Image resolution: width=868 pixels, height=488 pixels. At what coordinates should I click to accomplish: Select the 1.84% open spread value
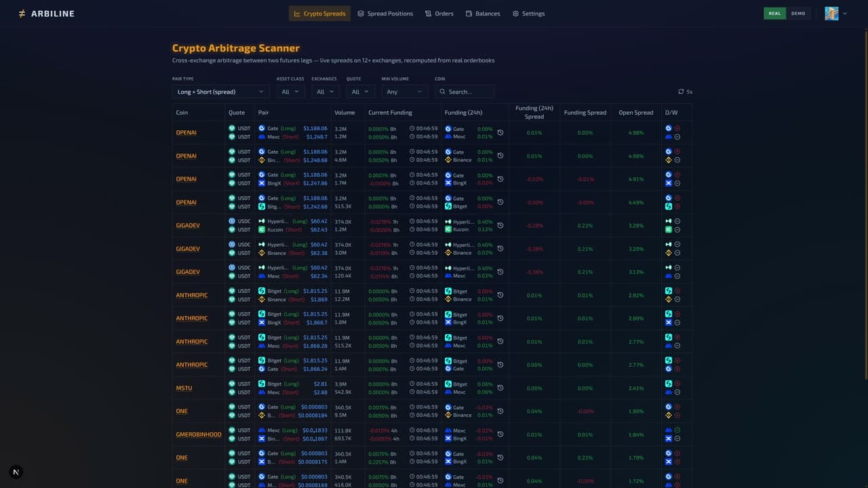pyautogui.click(x=636, y=434)
